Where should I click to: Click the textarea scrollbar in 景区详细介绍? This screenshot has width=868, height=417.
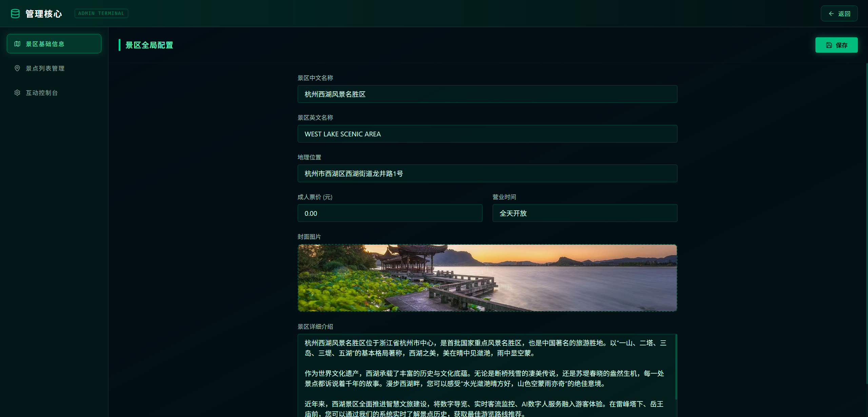tap(676, 367)
